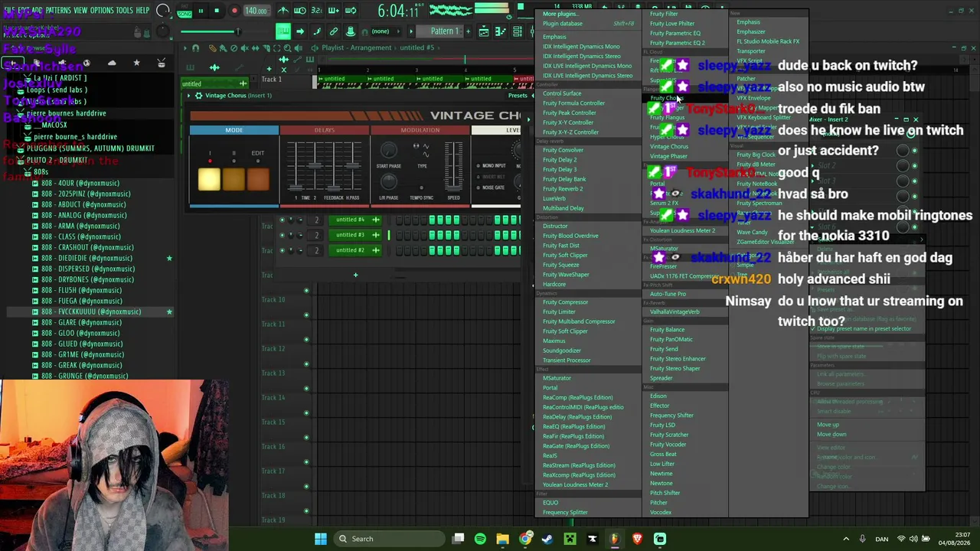Select the Slip tool in Playlist toolbar
The height and width of the screenshot is (551, 980).
(x=254, y=47)
